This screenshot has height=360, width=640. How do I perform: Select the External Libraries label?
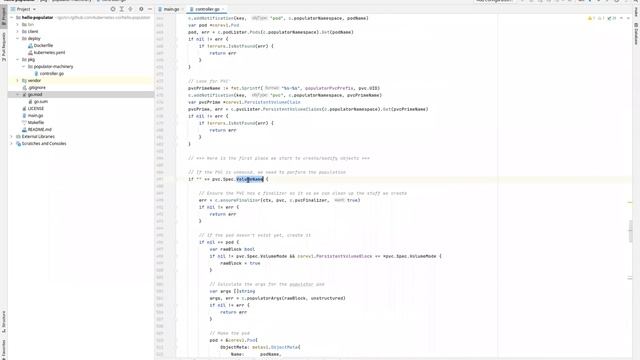point(38,136)
